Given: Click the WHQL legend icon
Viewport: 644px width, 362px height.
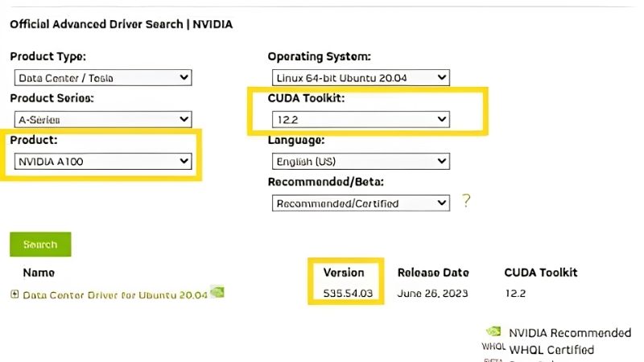Looking at the screenshot, I should [x=493, y=347].
